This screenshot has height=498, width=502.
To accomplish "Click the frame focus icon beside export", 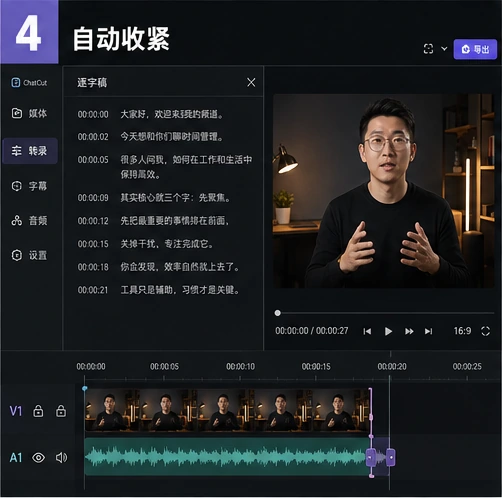I will [x=428, y=49].
